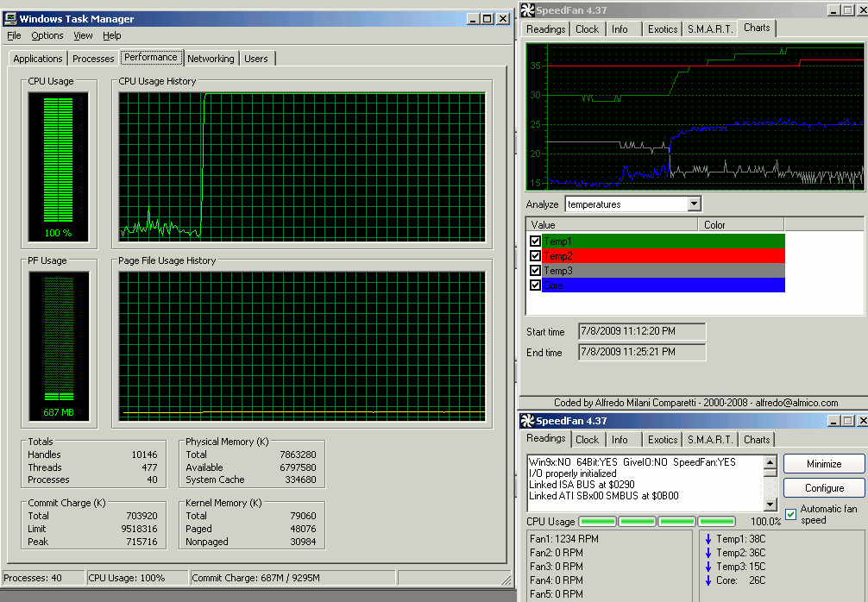Click the 100 % CPU Usage meter
Screen dimensions: 868x602
[58, 166]
